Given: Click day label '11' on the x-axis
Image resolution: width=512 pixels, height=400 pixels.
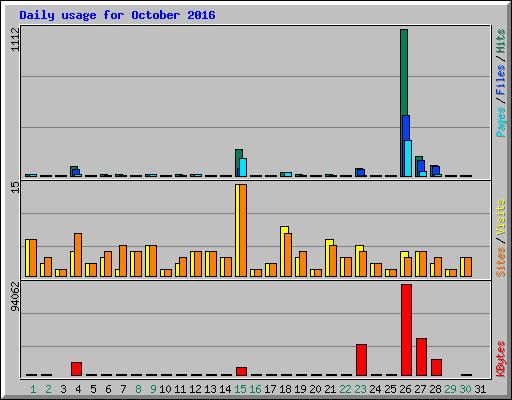Looking at the screenshot, I should pos(180,389).
